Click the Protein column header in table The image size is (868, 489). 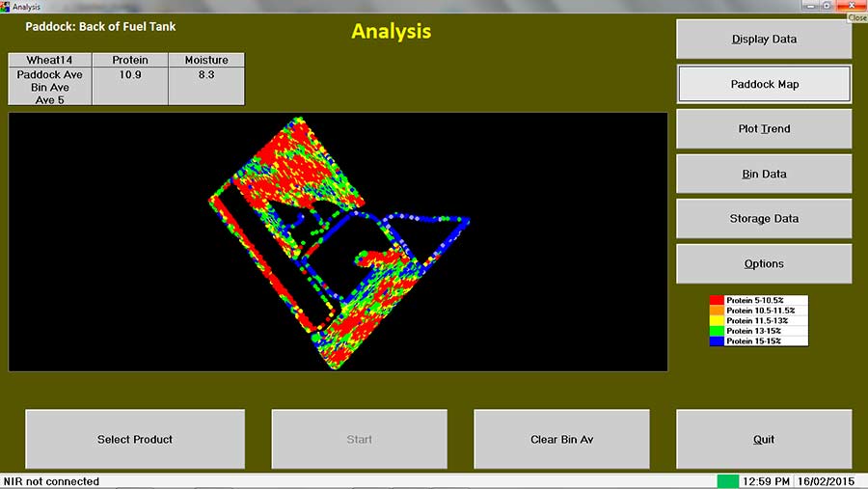130,60
